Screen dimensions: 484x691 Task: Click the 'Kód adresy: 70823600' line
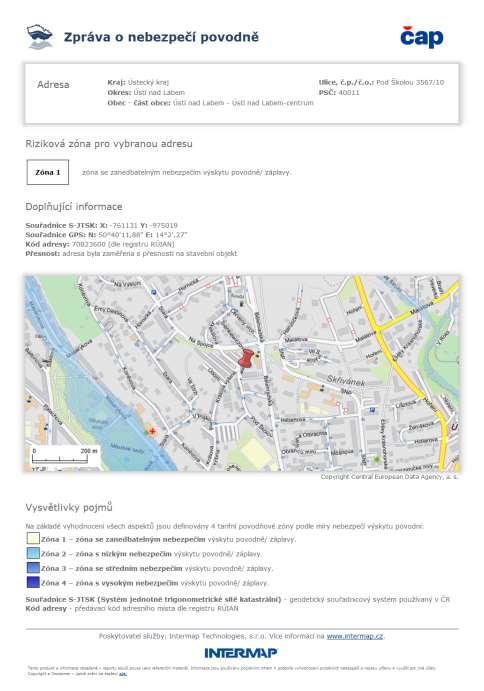click(100, 244)
